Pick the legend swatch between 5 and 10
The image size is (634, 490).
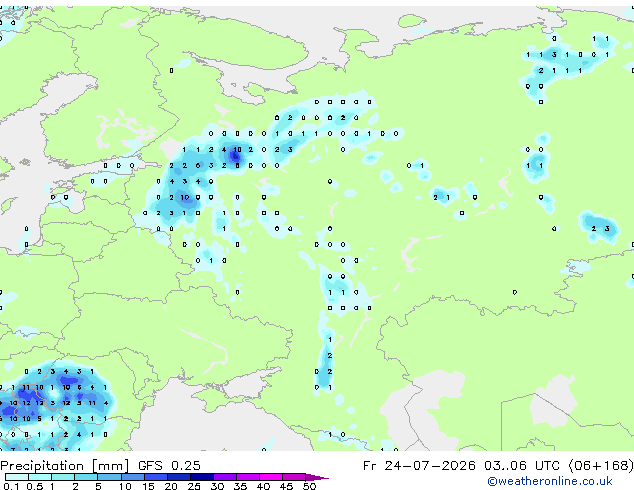coord(109,477)
